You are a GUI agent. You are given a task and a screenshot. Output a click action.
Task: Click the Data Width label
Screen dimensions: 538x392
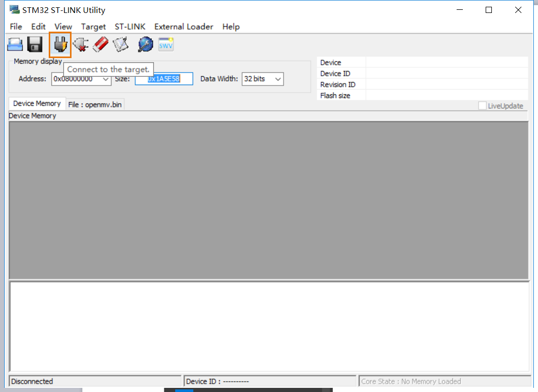[219, 79]
